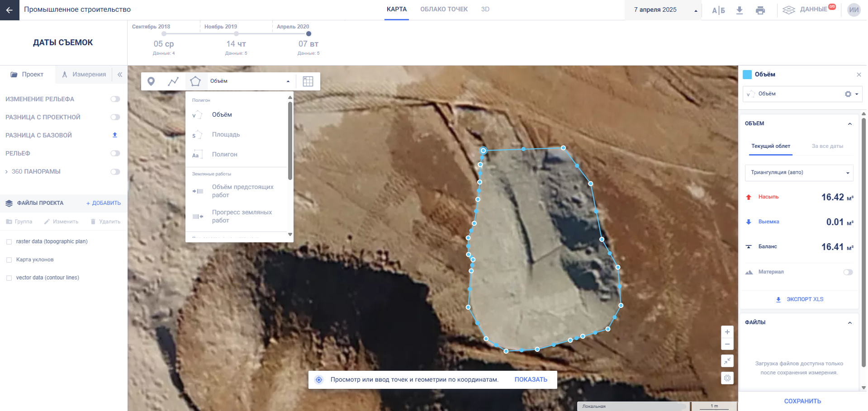Zoom in on the map
868x411 pixels.
tap(727, 332)
